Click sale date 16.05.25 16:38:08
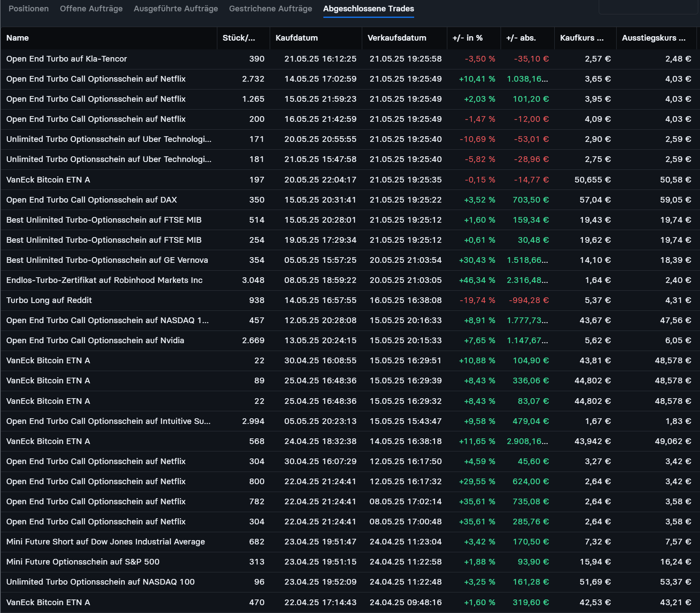 click(x=405, y=300)
